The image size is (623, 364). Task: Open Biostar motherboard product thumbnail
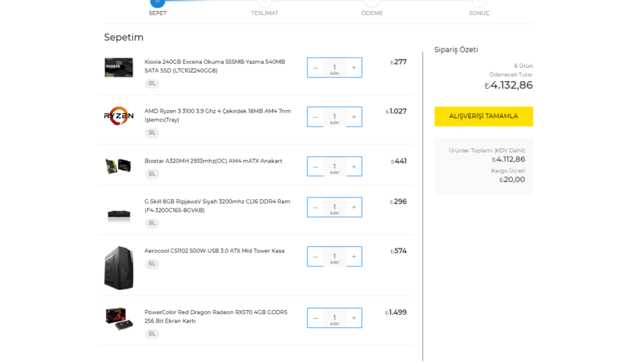click(x=118, y=165)
